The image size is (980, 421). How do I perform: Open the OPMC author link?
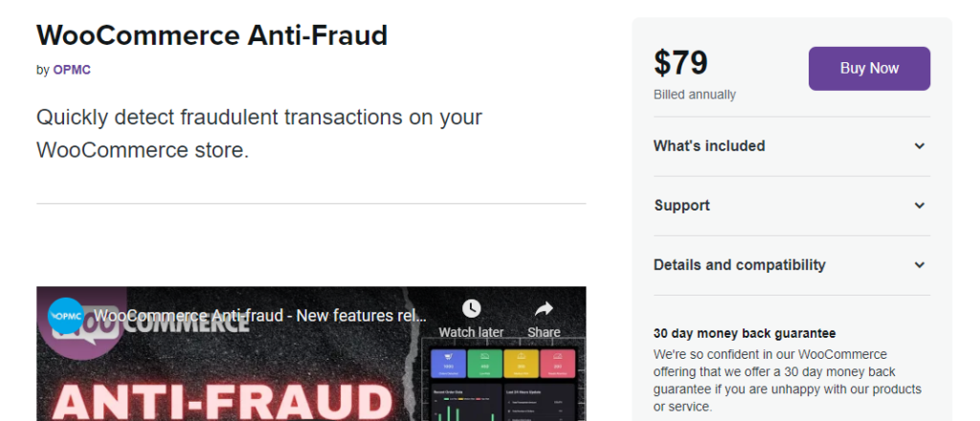(72, 70)
